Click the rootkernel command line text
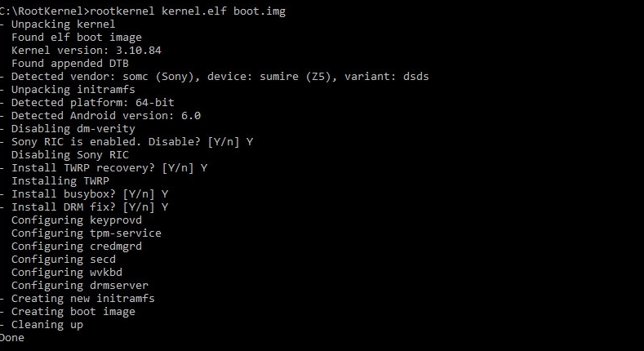 (143, 11)
